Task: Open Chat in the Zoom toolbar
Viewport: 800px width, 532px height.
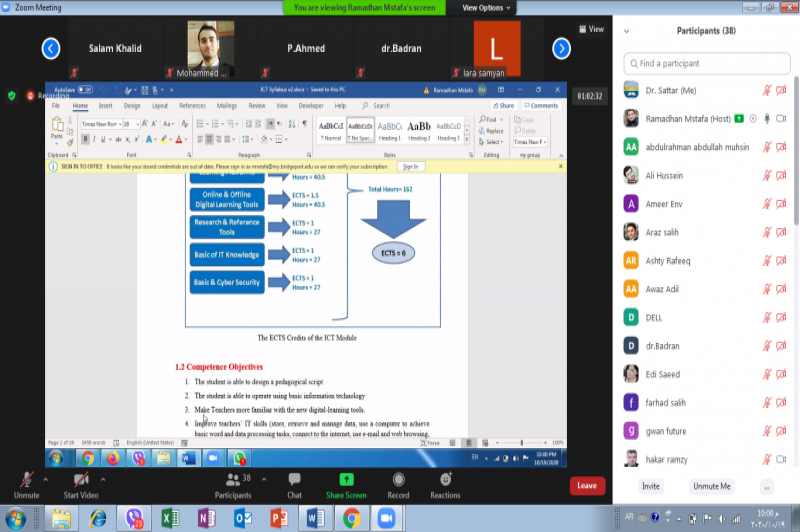Action: click(294, 480)
